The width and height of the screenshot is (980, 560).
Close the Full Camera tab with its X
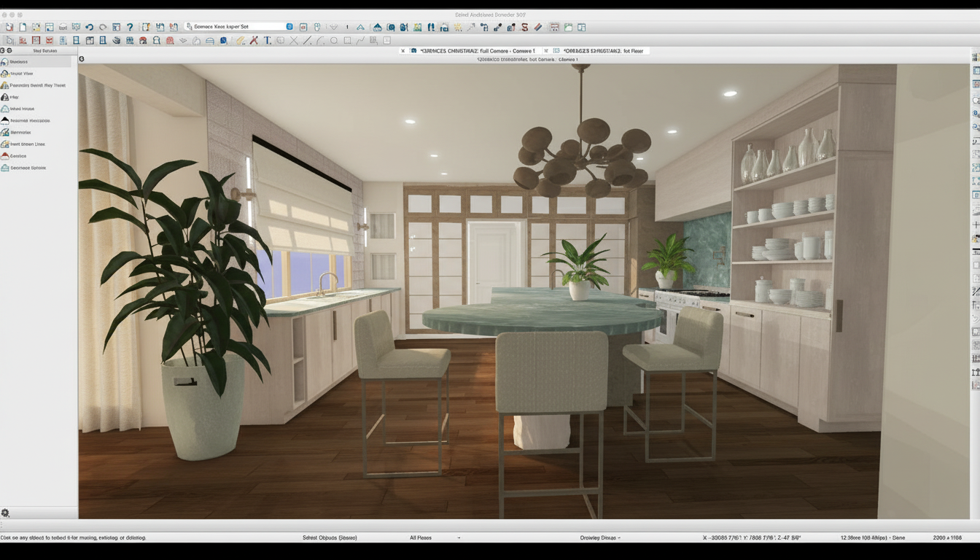tap(402, 51)
